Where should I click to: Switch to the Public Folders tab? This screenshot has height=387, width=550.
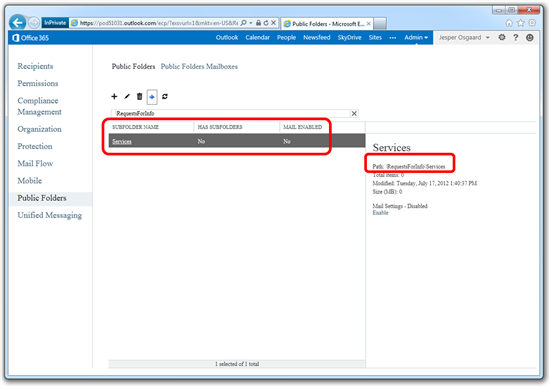click(x=133, y=66)
